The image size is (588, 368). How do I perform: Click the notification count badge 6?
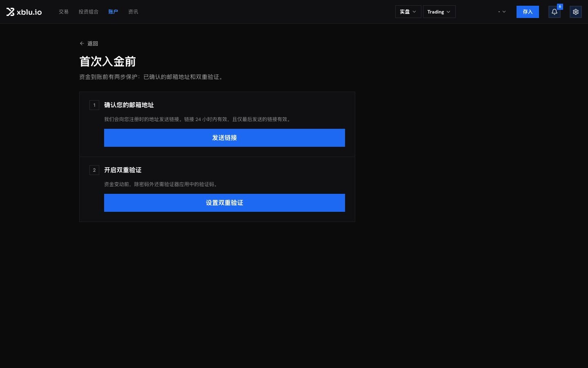tap(560, 7)
